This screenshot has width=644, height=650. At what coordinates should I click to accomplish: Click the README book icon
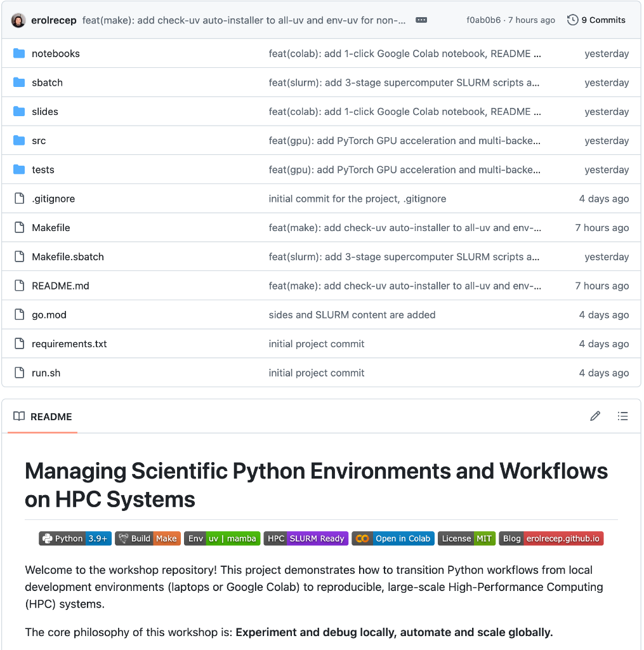(x=19, y=416)
